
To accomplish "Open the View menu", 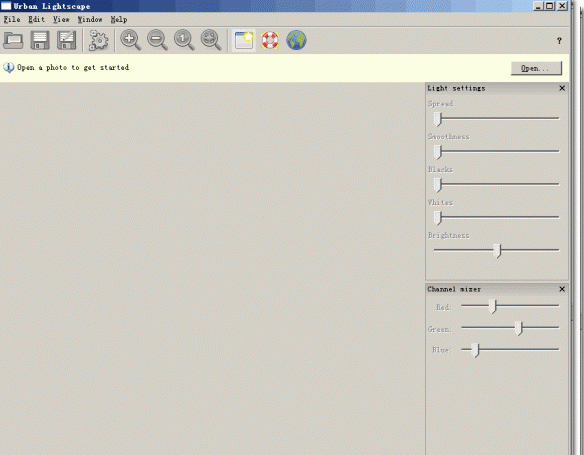I will pyautogui.click(x=61, y=19).
